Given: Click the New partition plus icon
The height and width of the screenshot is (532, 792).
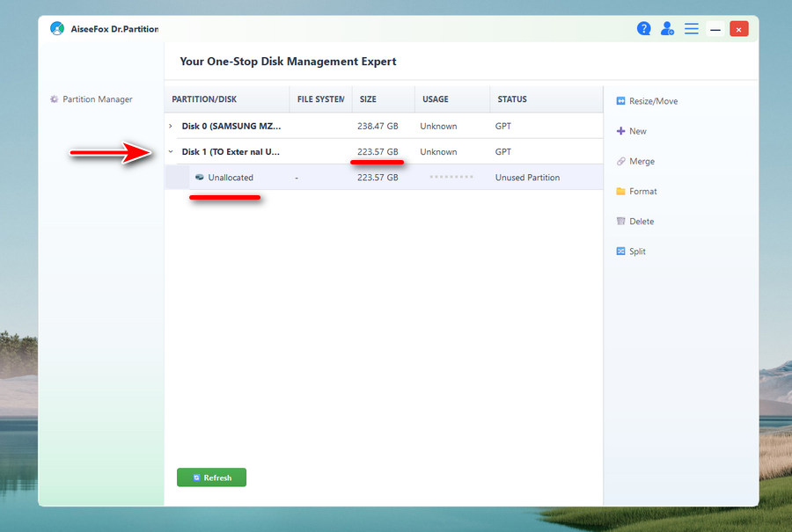Looking at the screenshot, I should coord(620,131).
